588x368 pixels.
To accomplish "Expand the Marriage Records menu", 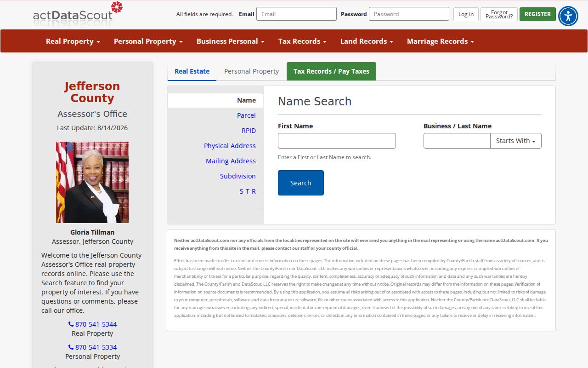I will point(440,41).
